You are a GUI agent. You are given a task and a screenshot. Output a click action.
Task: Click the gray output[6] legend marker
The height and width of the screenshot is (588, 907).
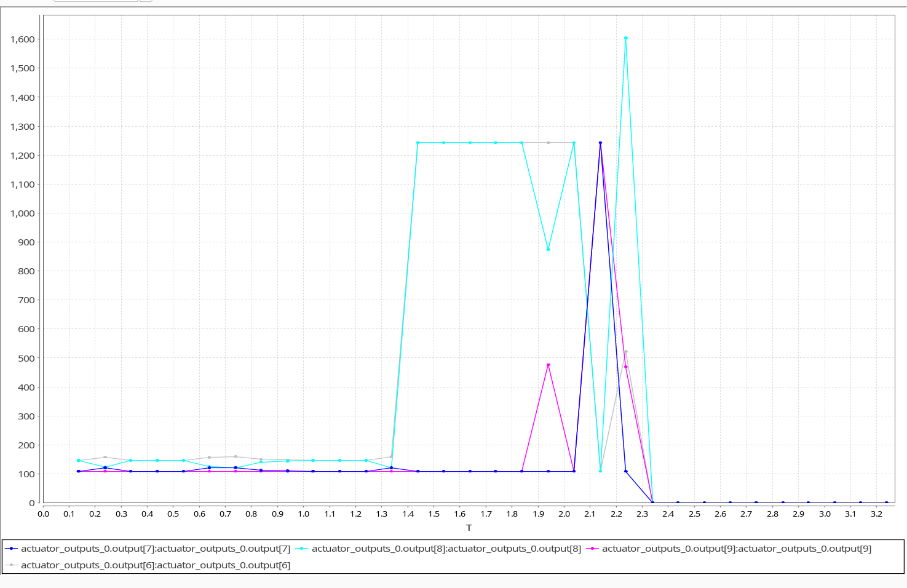click(12, 565)
